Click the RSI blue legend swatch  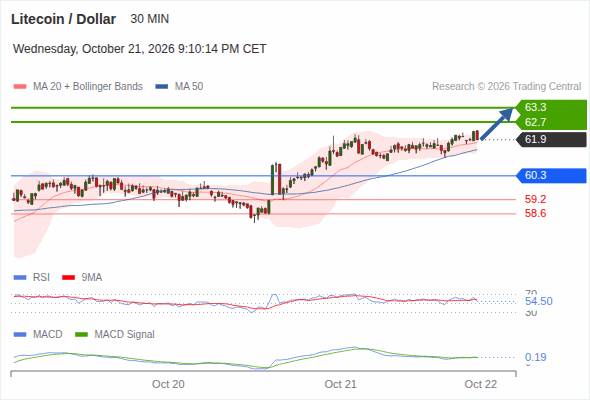20,278
